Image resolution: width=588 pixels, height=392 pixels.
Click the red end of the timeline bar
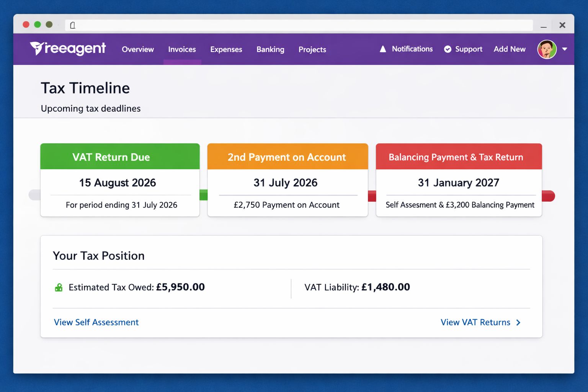[x=548, y=196]
